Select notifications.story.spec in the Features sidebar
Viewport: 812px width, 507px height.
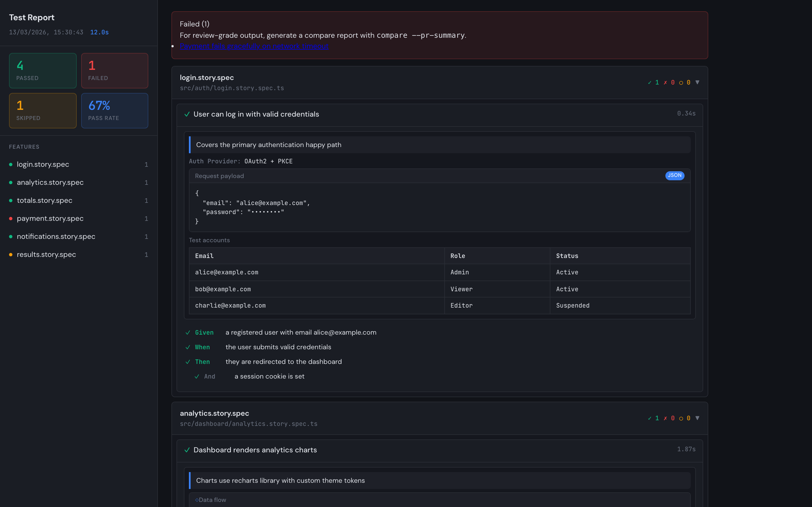pos(56,236)
